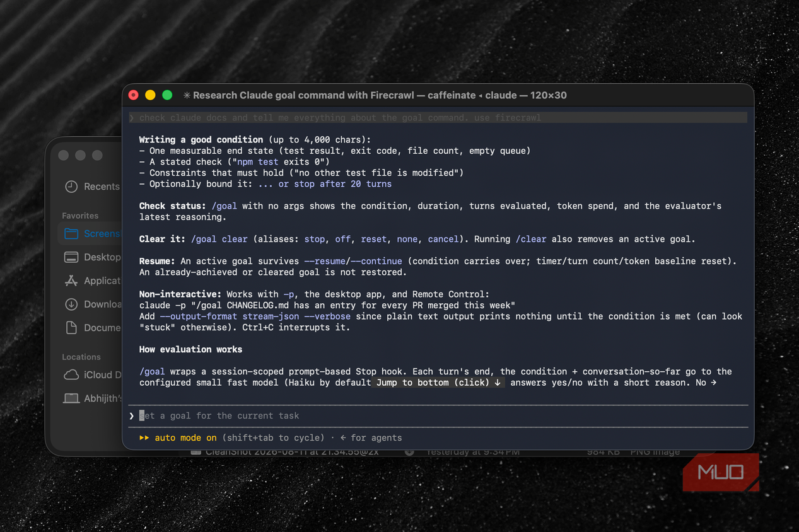Click the 'Check status:' label in terminal
The width and height of the screenshot is (799, 532).
click(x=173, y=205)
